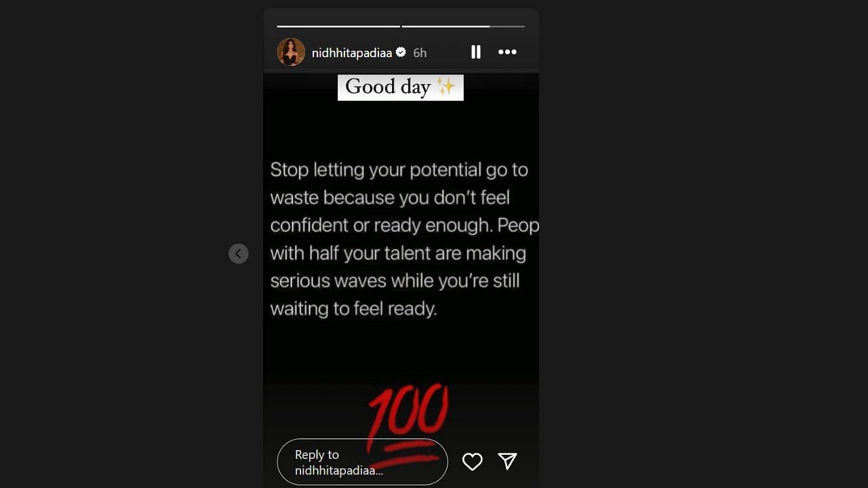The width and height of the screenshot is (868, 488).
Task: Tap the sparkles emoji in Good day label
Action: pos(446,87)
